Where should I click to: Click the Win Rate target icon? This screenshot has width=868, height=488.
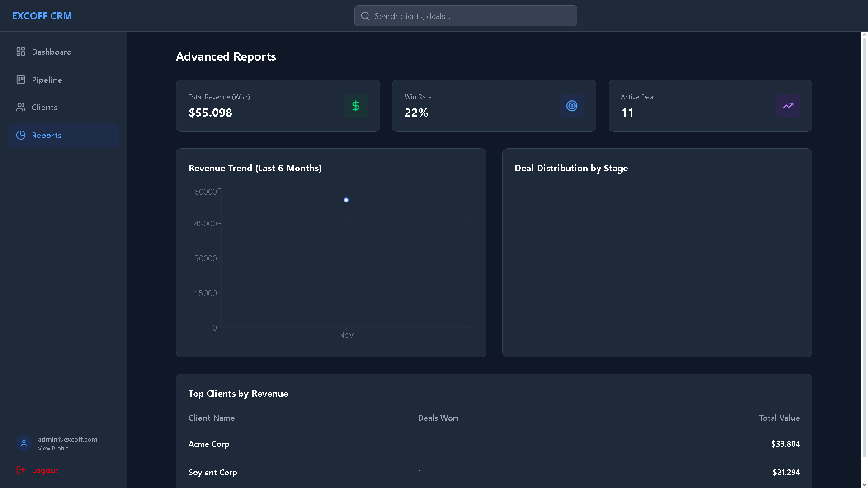click(572, 106)
